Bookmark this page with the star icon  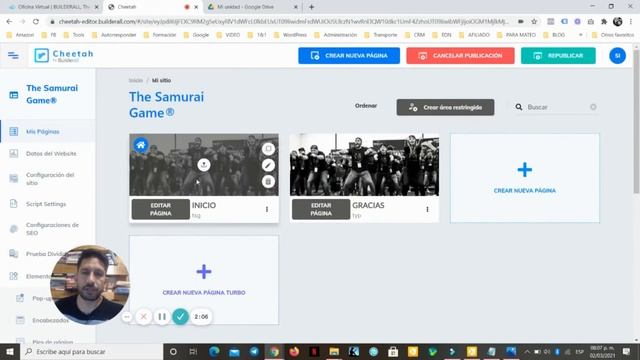coord(534,22)
